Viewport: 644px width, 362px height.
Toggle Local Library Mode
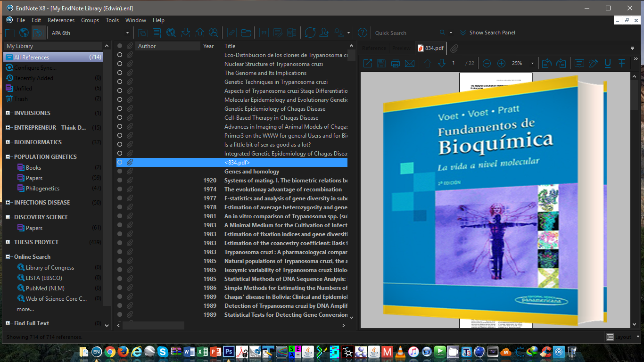10,33
